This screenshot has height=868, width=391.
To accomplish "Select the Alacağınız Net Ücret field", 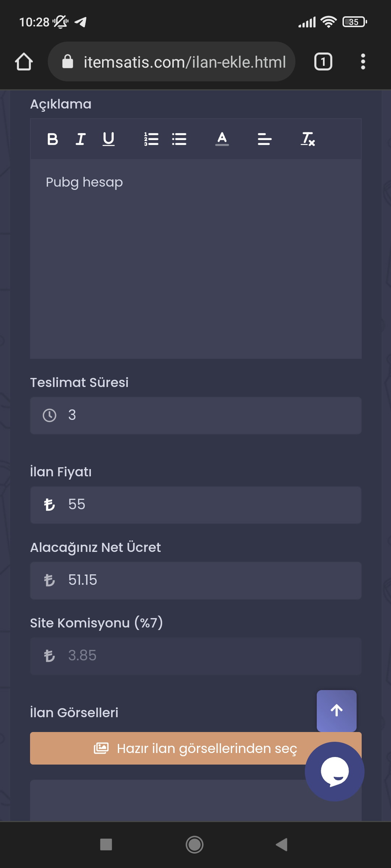I will tap(196, 580).
